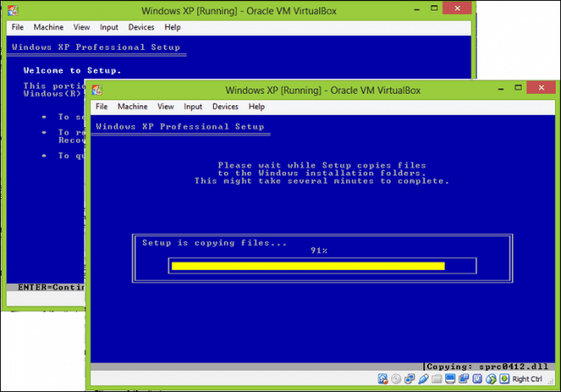Open Machine menu in front window
This screenshot has height=392, width=561.
click(x=132, y=107)
